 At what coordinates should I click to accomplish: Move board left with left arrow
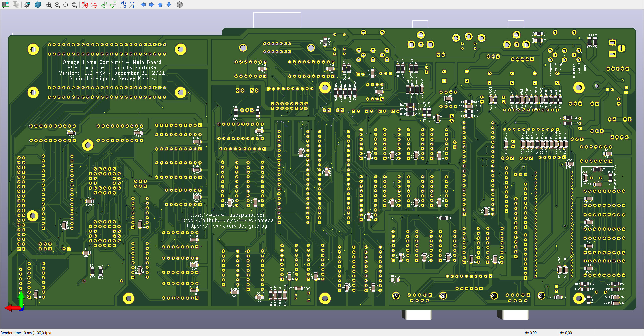[143, 5]
